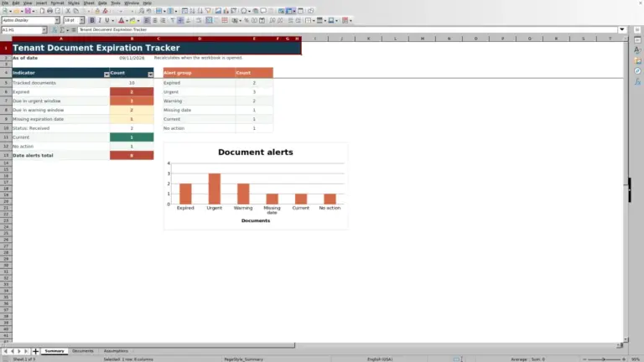This screenshot has height=362, width=644.
Task: Open the File menu
Action: click(x=5, y=3)
